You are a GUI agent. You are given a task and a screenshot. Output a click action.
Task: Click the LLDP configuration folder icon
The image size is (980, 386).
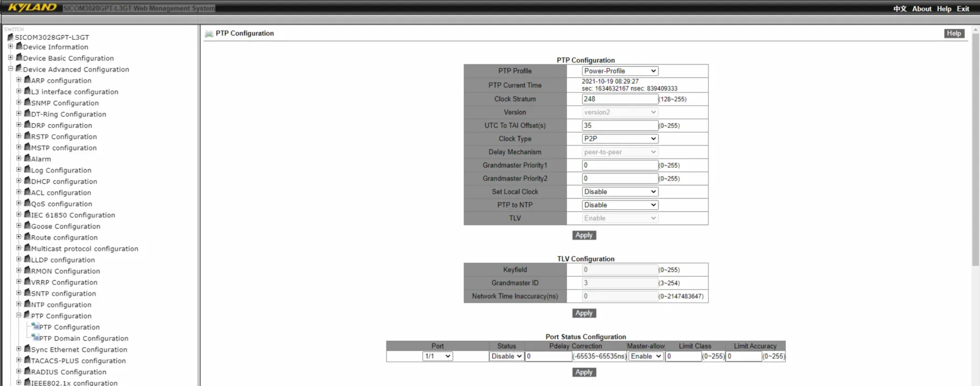[x=27, y=260]
